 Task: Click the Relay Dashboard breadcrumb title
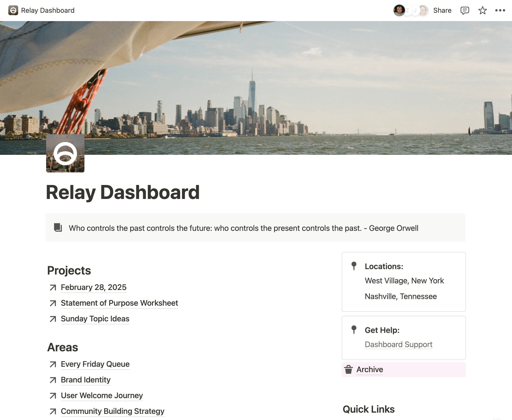(x=48, y=10)
